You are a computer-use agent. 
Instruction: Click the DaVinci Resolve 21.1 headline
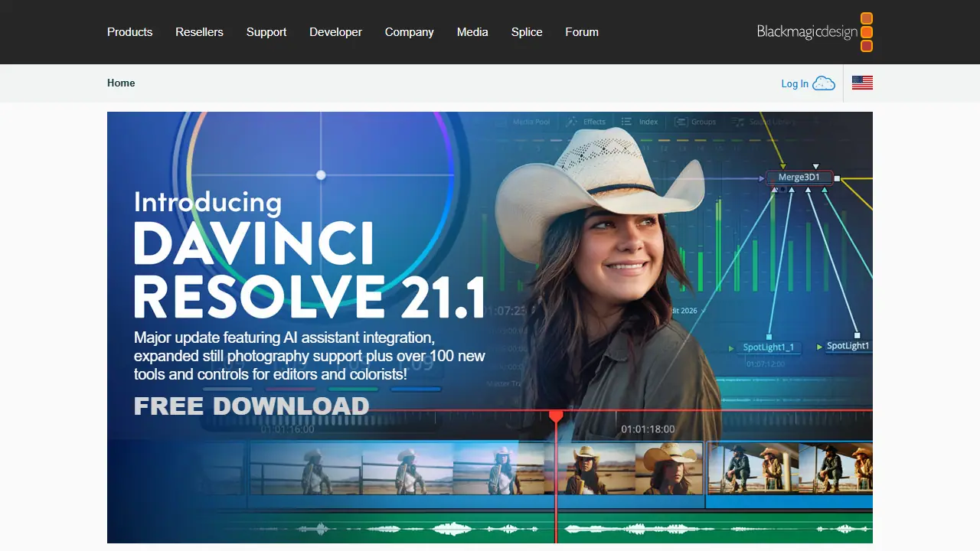[x=309, y=269]
